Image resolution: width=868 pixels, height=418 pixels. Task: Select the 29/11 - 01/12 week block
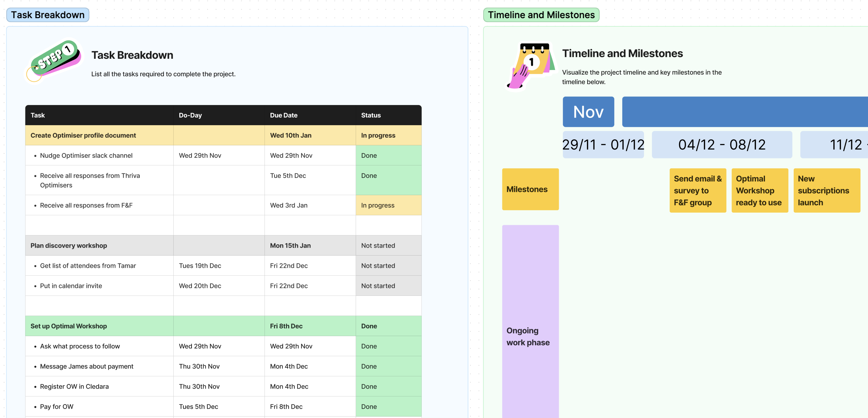[603, 145]
